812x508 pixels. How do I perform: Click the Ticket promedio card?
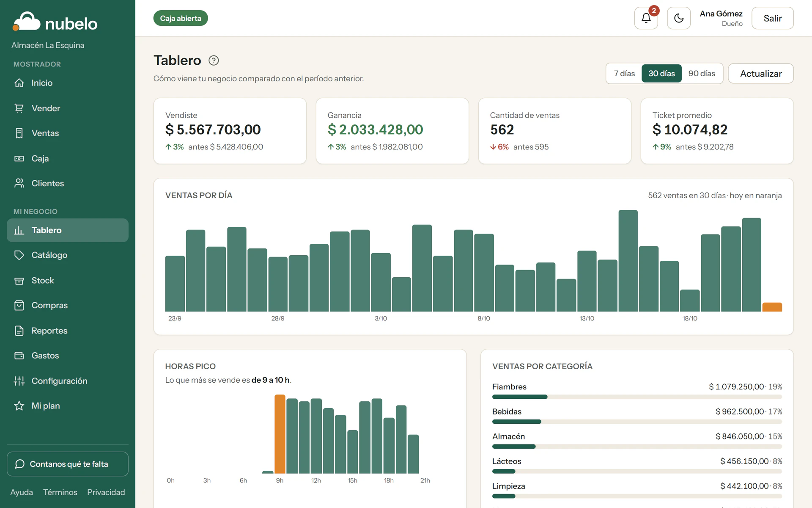tap(717, 131)
